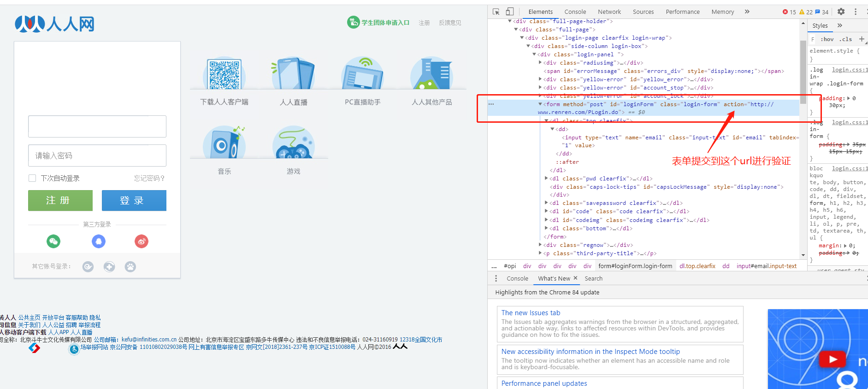This screenshot has width=868, height=389.
Task: Click the Renren (人人网) logo
Action: (x=54, y=24)
